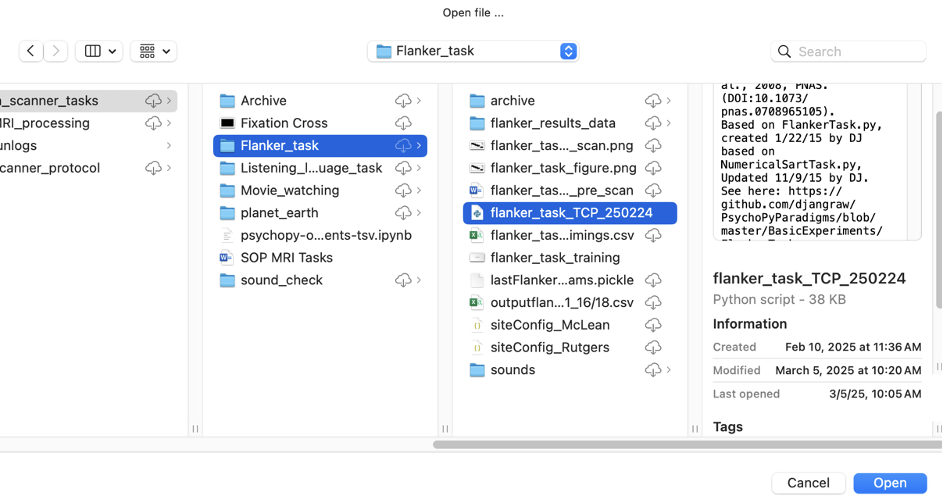Open the group-by grid options menu
Viewport: 942px width, 500px height.
pyautogui.click(x=154, y=51)
